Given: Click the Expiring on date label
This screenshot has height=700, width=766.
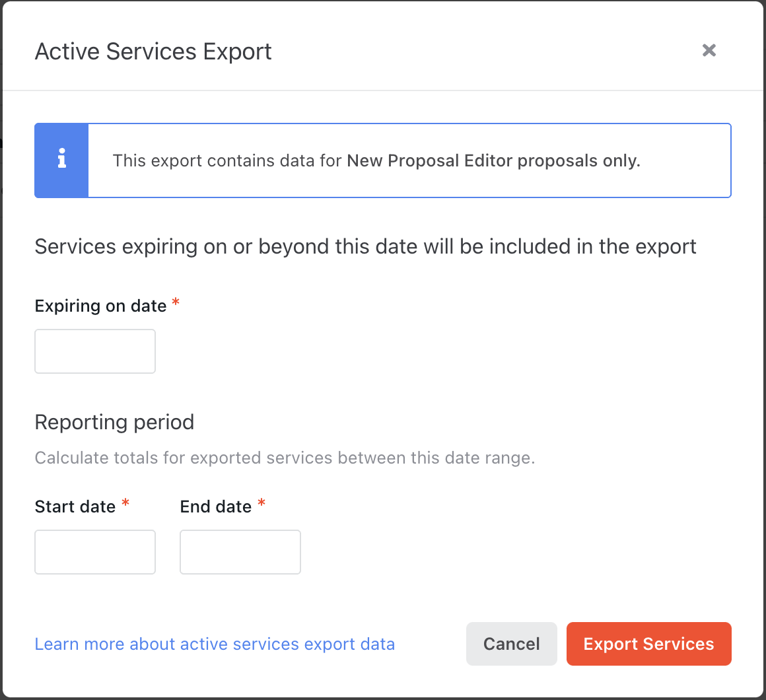Looking at the screenshot, I should click(100, 306).
